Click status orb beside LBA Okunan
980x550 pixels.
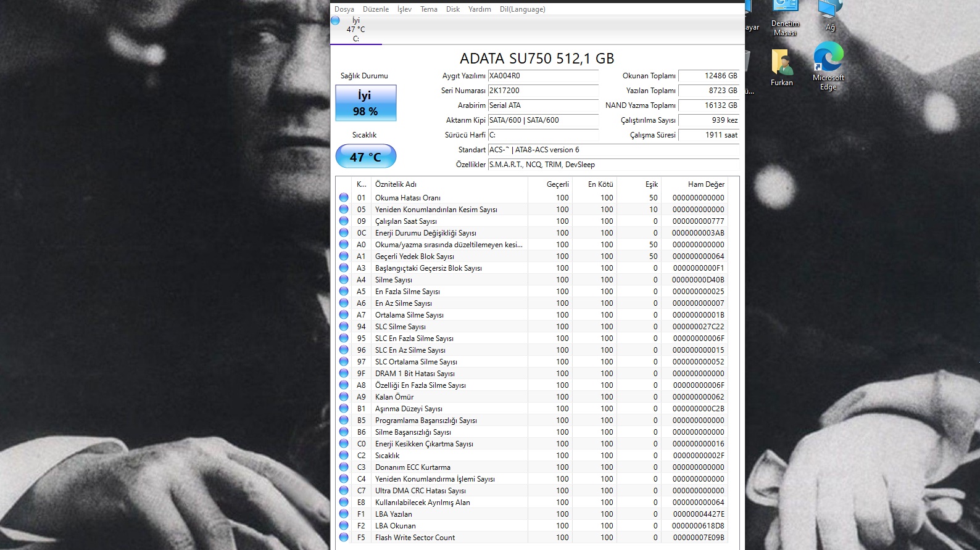[x=344, y=525]
